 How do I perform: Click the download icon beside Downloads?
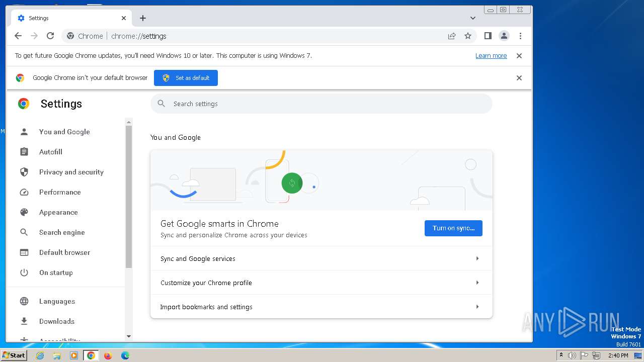(24, 321)
